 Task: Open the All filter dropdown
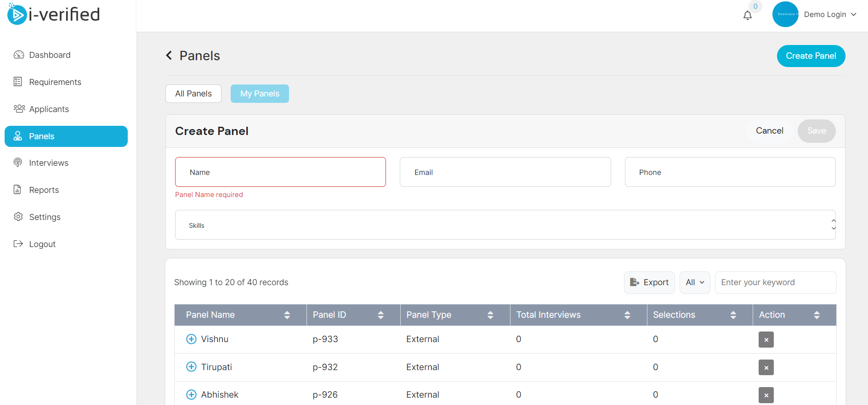tap(694, 282)
